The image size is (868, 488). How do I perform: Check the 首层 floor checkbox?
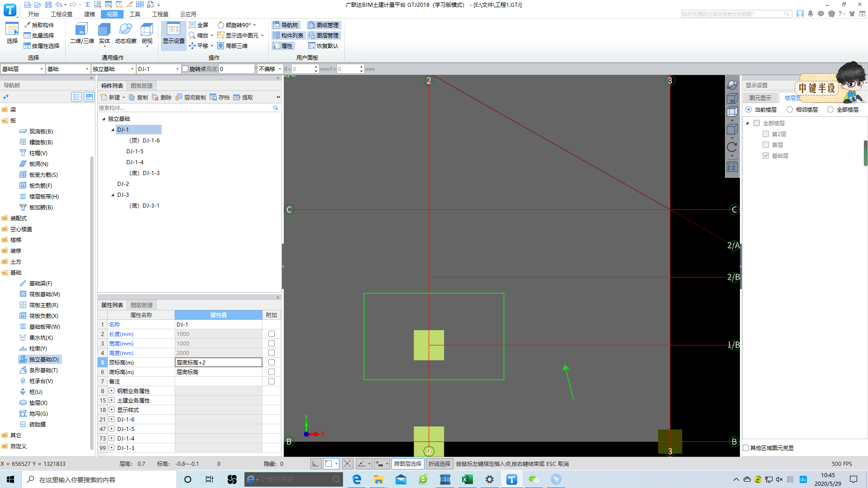(766, 145)
